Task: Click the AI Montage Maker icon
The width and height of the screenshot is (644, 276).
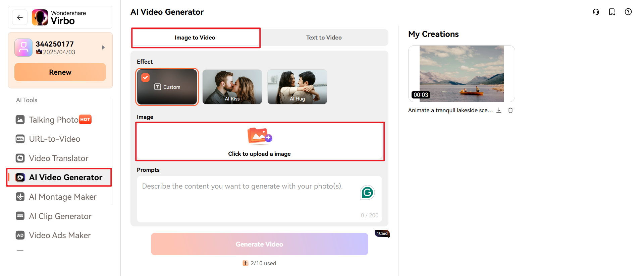Action: tap(20, 197)
